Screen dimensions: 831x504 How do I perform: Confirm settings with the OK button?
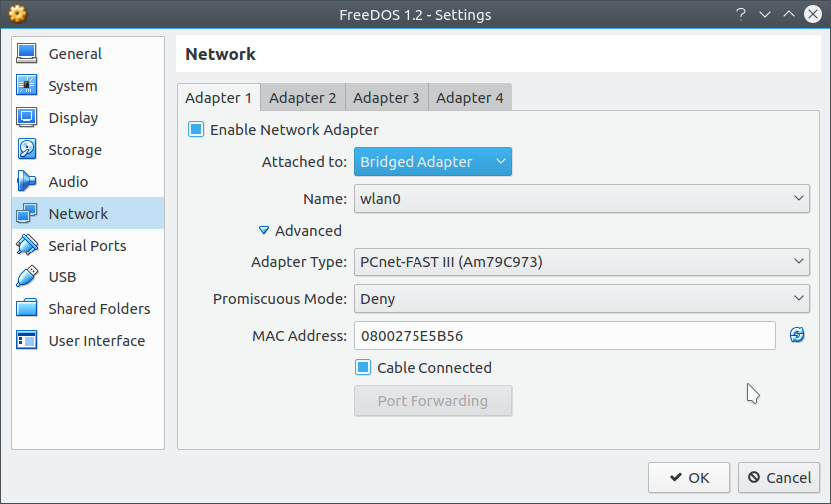coord(689,477)
